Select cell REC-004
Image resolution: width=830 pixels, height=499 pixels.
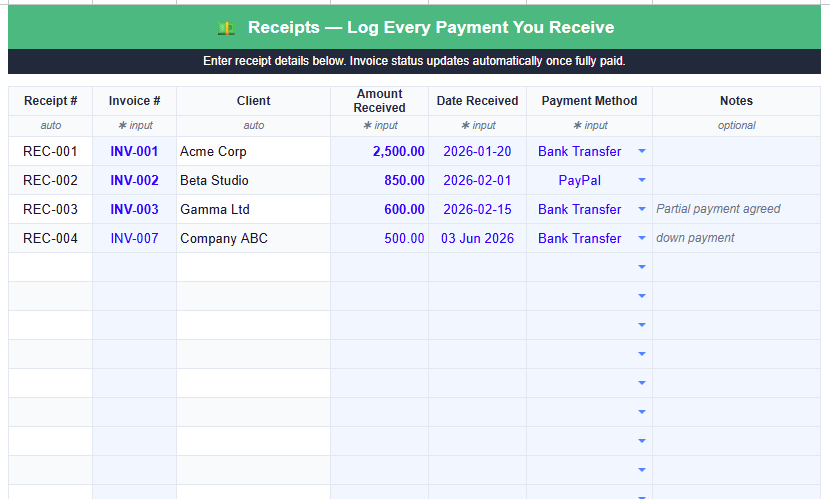click(x=50, y=238)
